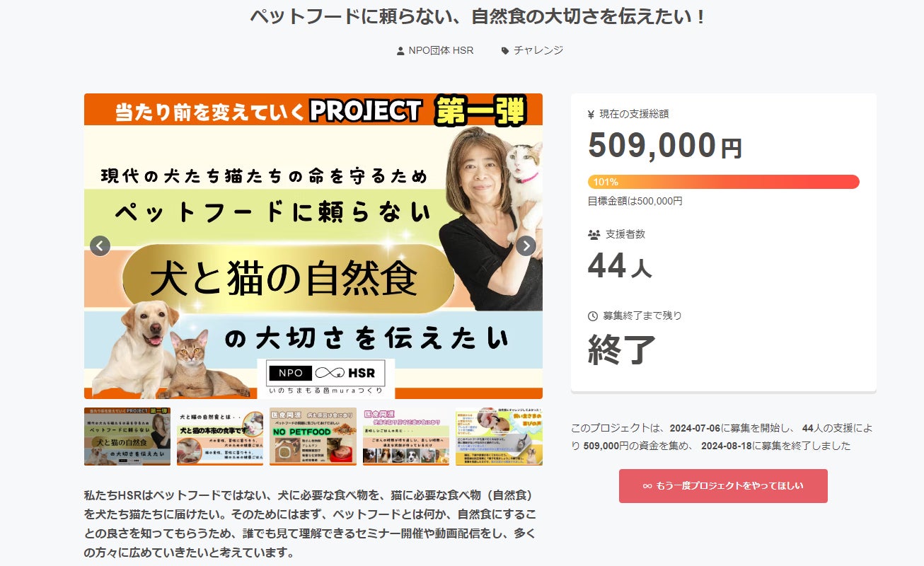
Task: Select the second thumbnail 犬と猫の本来の食事です
Action: coord(220,437)
